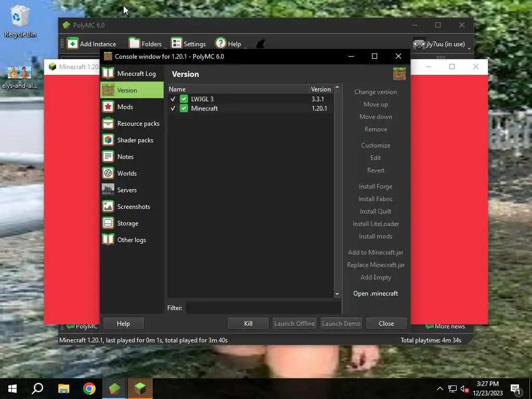The width and height of the screenshot is (532, 399).
Task: Select the LWJGL 3 row
Action: coord(251,99)
